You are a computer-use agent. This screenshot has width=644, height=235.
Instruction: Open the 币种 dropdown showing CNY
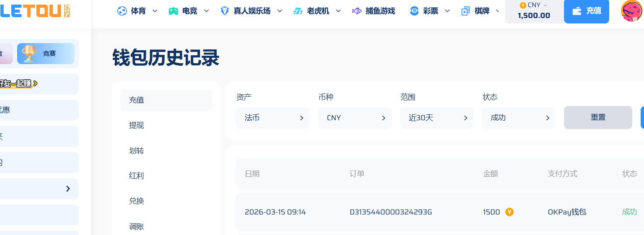tap(354, 118)
